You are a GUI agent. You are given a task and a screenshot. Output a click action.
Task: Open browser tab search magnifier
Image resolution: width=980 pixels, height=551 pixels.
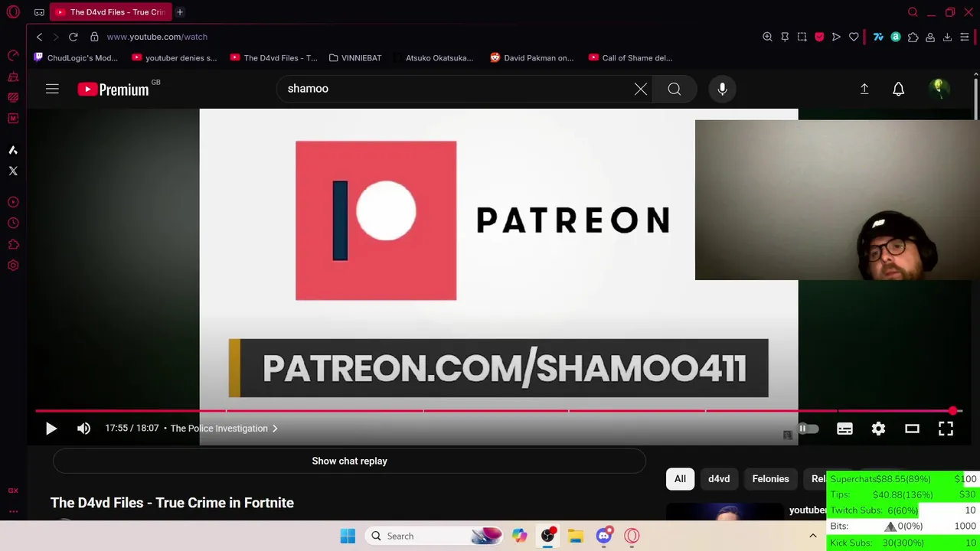[x=913, y=12]
